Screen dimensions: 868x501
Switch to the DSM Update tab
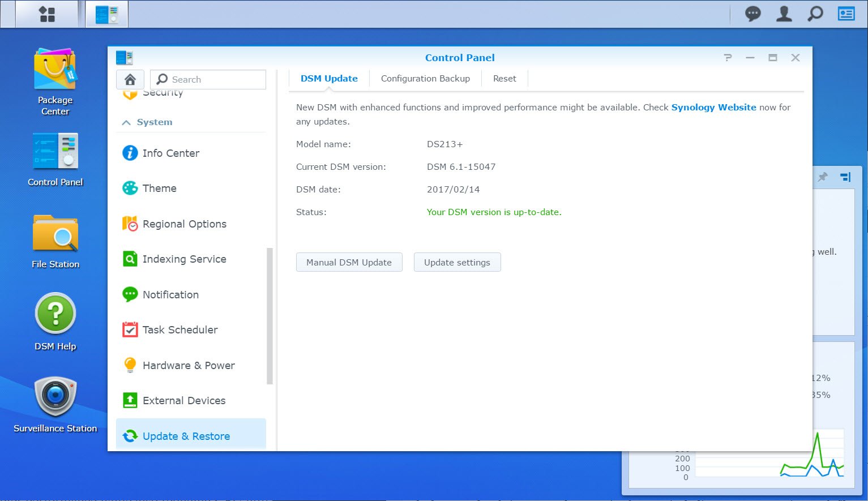[x=329, y=79]
